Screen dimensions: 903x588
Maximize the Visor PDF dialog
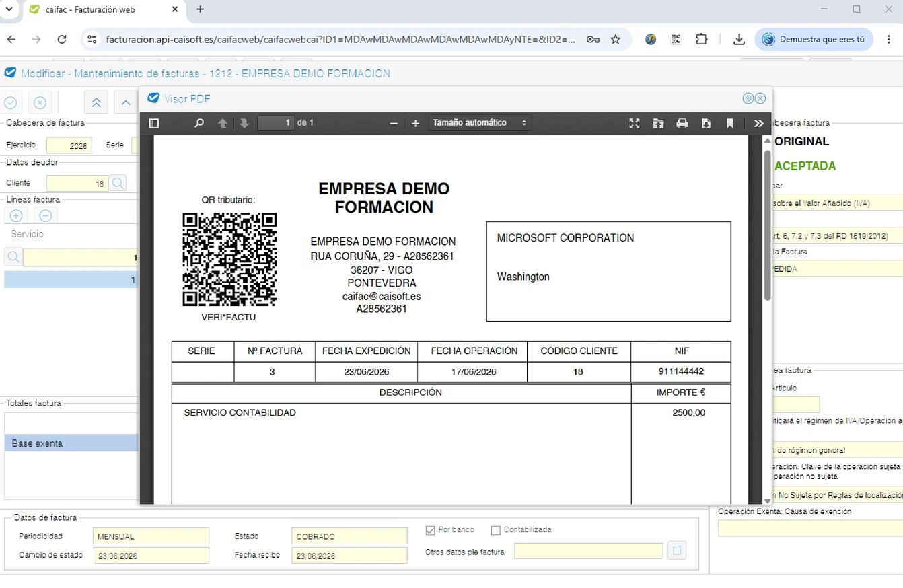click(748, 99)
